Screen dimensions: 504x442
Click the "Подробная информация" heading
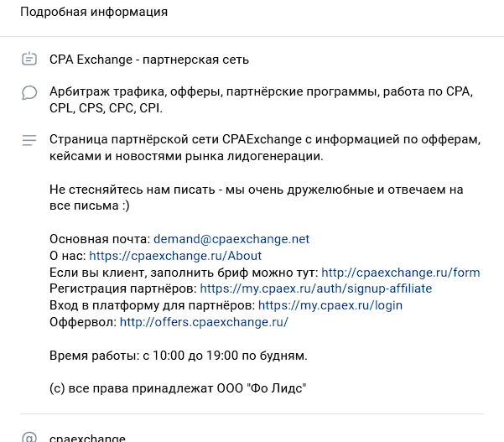coord(94,13)
